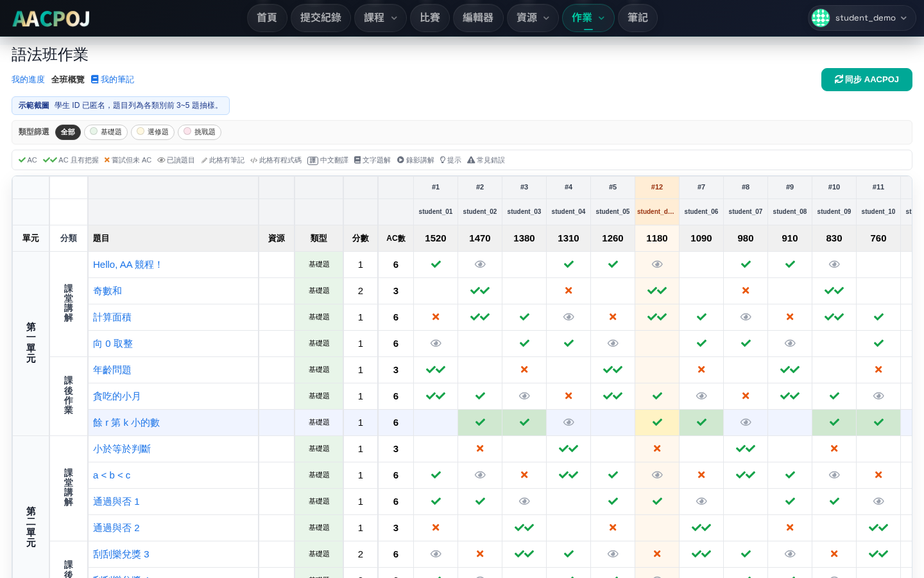Click the orange X for 奇數和 under student_04
924x578 pixels.
click(x=569, y=290)
